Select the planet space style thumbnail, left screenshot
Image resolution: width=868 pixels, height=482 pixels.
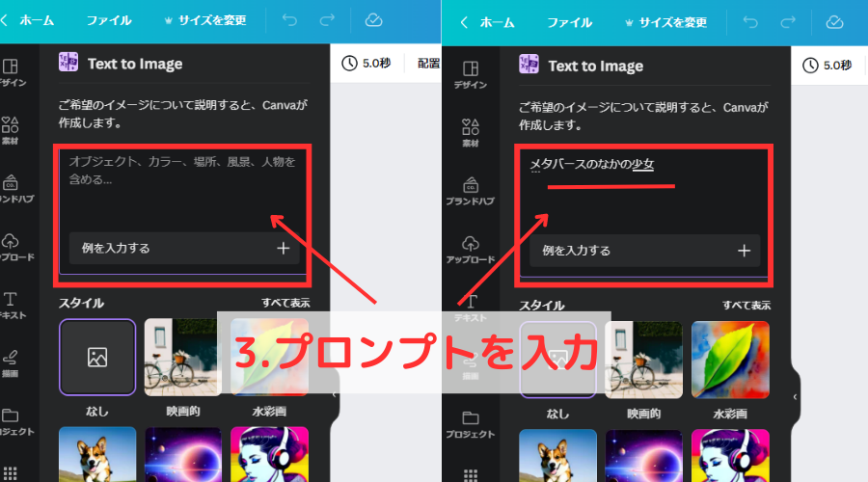tap(182, 454)
